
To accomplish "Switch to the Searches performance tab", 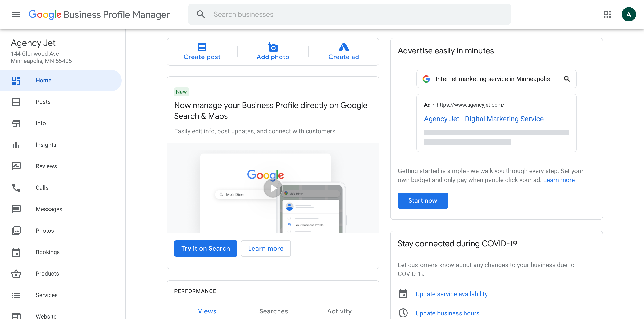I will point(273,311).
